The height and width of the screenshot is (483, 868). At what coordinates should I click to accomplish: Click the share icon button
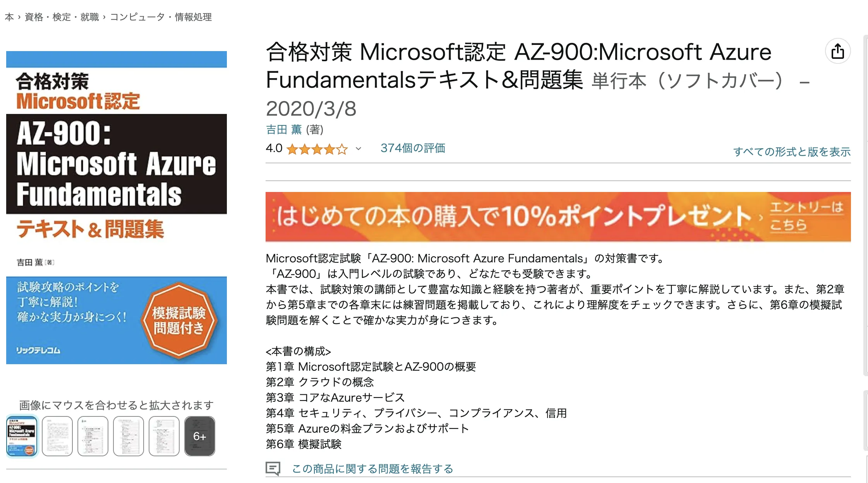point(838,51)
